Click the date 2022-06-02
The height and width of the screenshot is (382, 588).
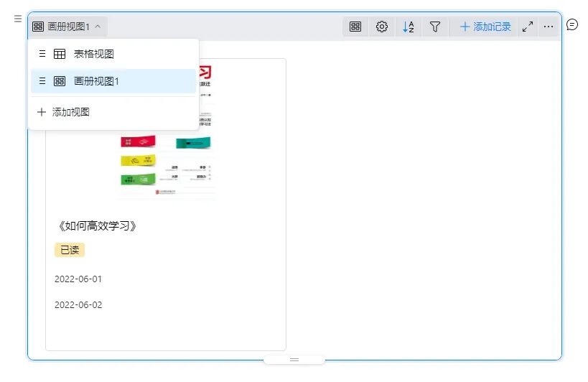[78, 304]
